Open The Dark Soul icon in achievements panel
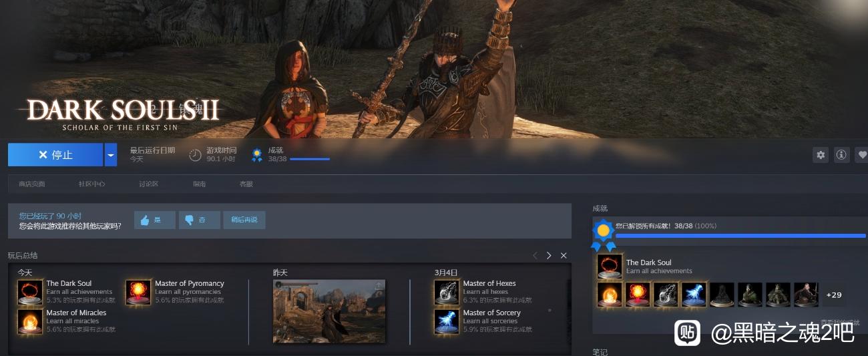Image resolution: width=868 pixels, height=356 pixels. tap(610, 266)
